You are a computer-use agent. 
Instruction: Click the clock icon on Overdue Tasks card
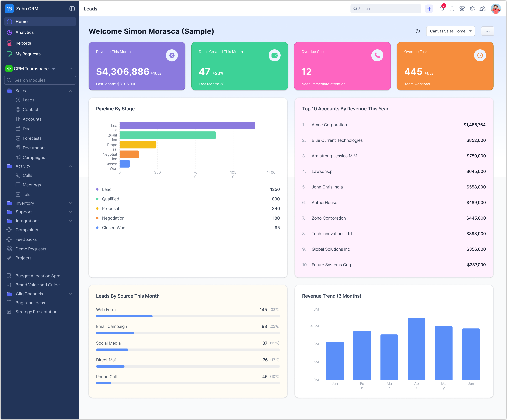pos(480,55)
